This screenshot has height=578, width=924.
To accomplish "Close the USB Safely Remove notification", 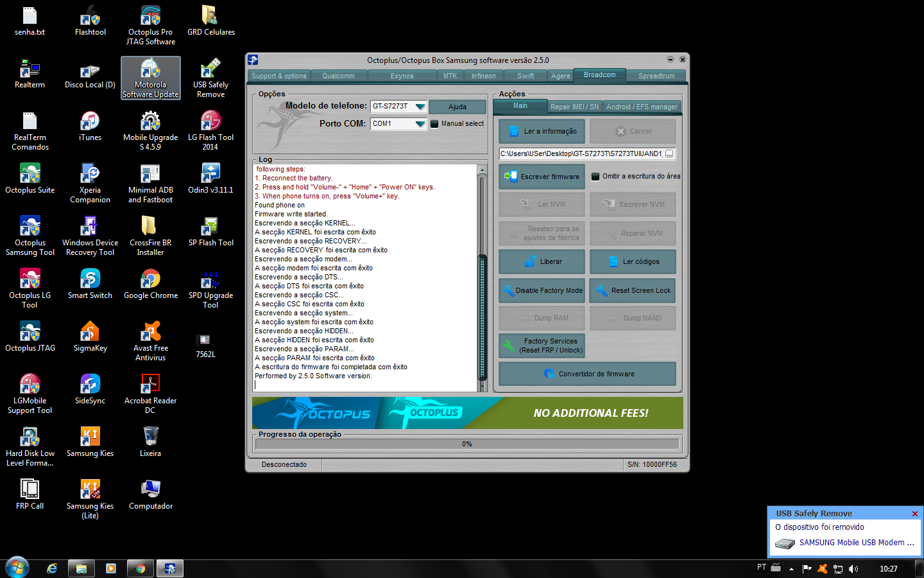I will click(x=915, y=514).
